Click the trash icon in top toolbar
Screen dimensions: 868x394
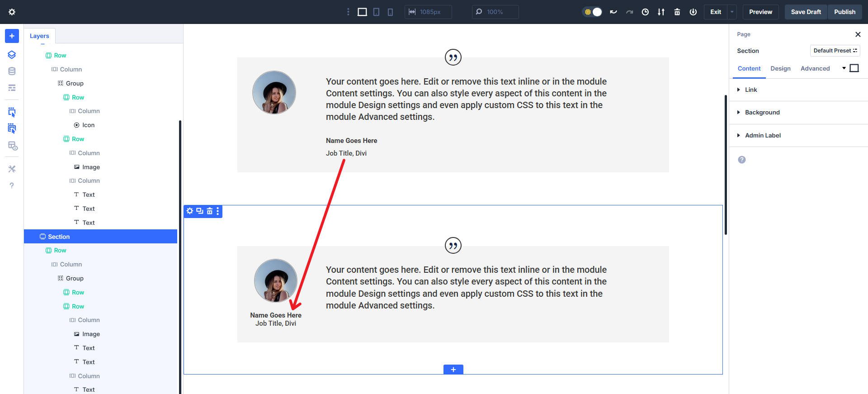coord(677,12)
